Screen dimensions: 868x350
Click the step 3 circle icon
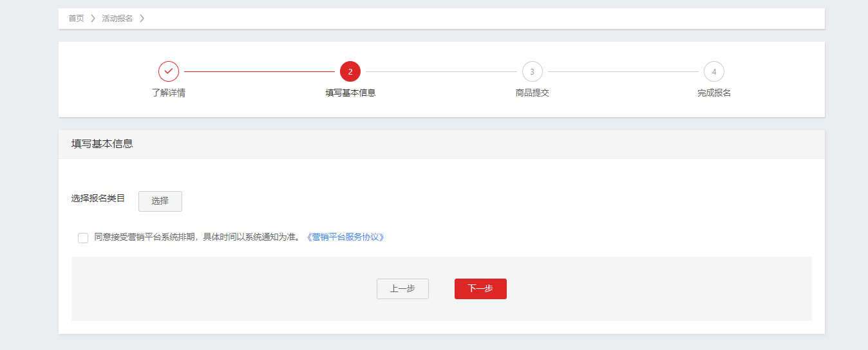(x=532, y=71)
